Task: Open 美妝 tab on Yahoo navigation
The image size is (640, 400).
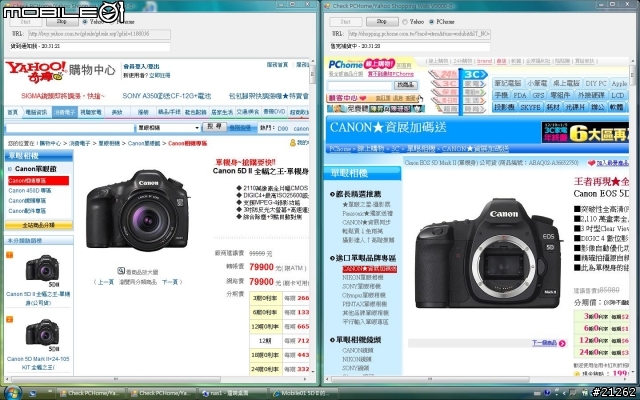Action: pos(117,112)
